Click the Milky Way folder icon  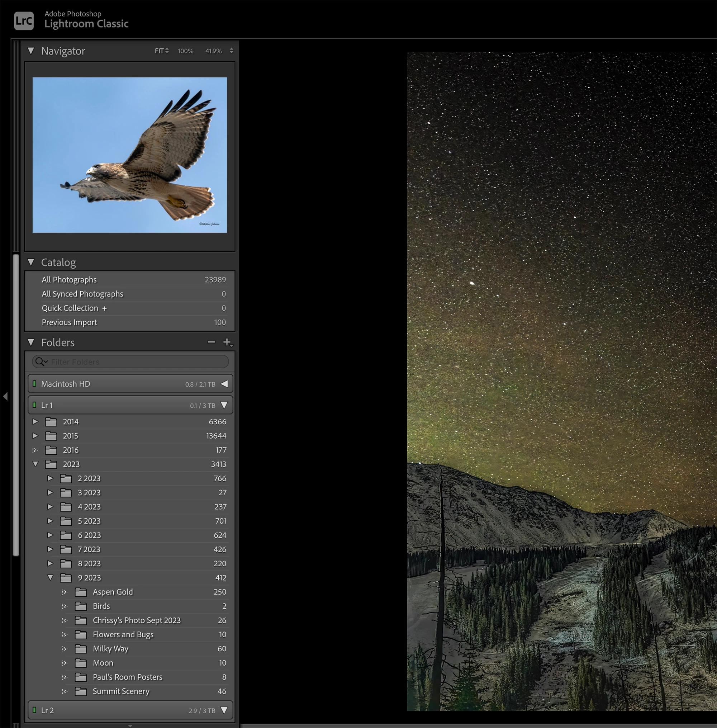tap(81, 648)
